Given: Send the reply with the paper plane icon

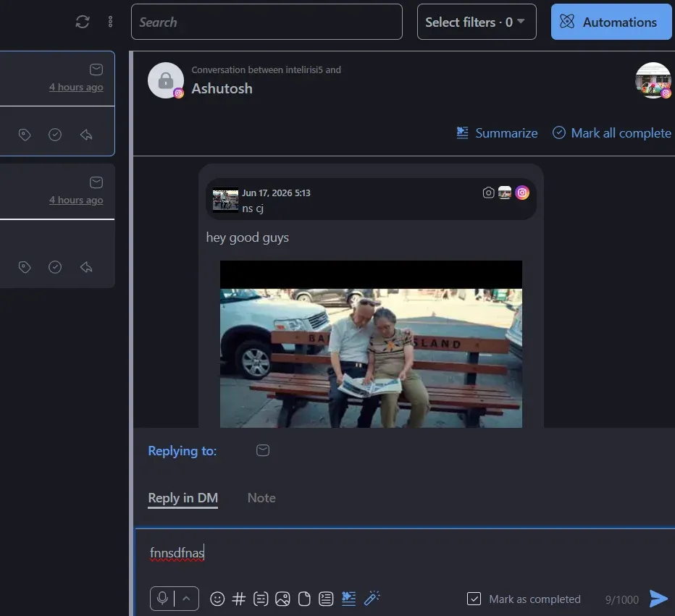Looking at the screenshot, I should [658, 599].
